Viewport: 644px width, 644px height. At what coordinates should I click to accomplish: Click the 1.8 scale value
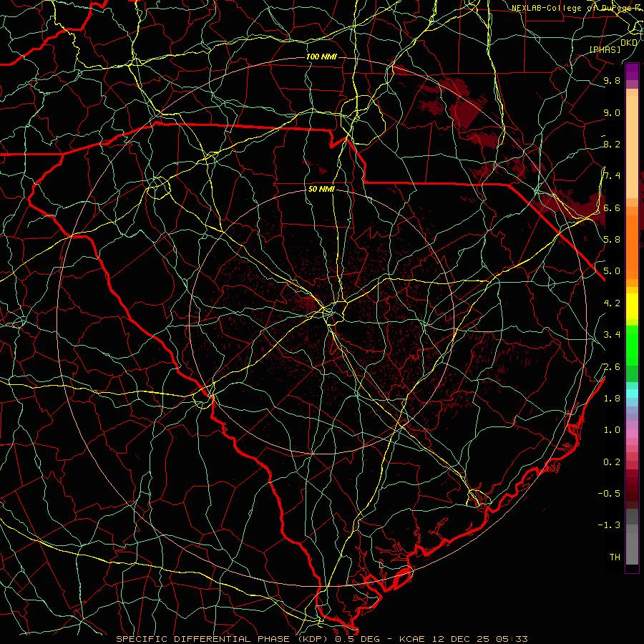[x=612, y=399]
